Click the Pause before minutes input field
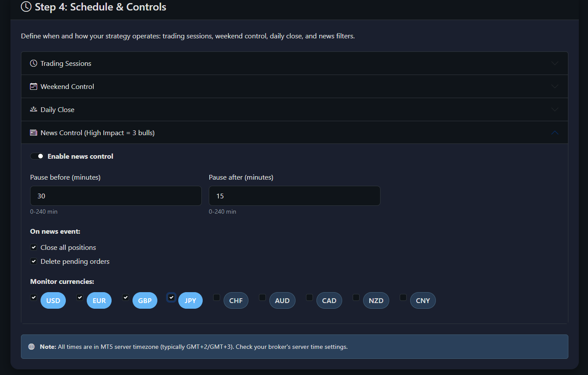This screenshot has height=375, width=588. 116,196
